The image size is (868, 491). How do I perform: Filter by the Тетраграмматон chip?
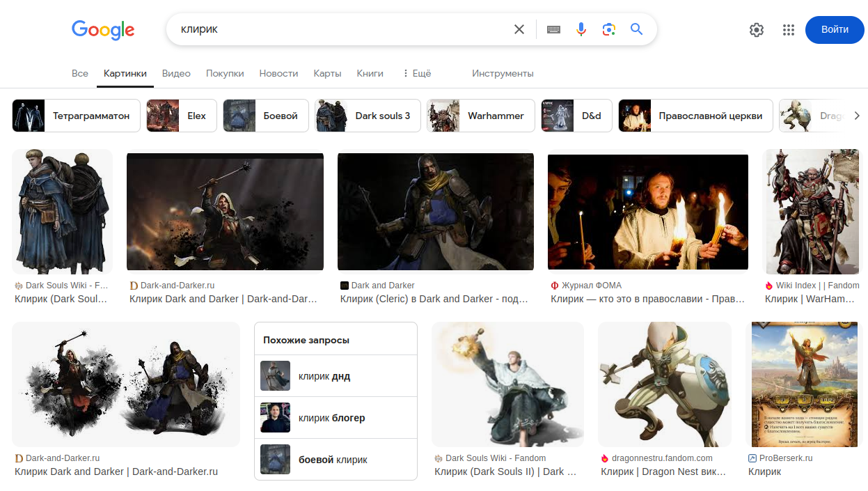(x=77, y=116)
